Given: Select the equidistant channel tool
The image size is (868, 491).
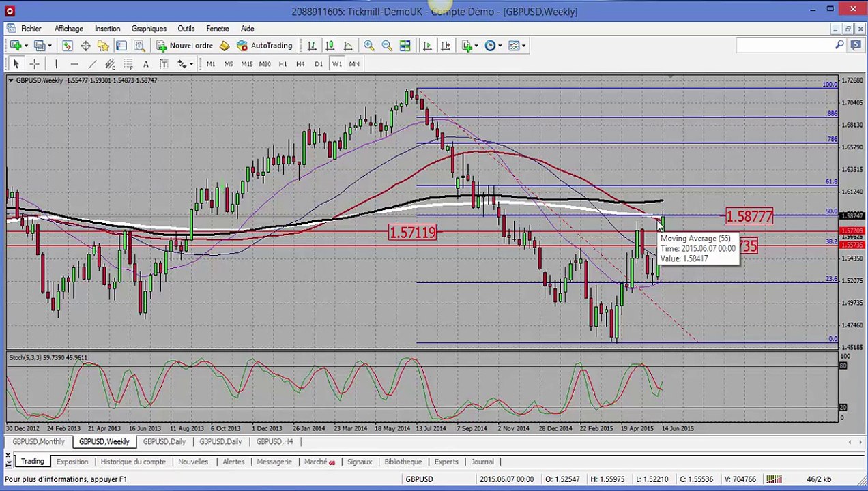Looking at the screenshot, I should pos(110,64).
